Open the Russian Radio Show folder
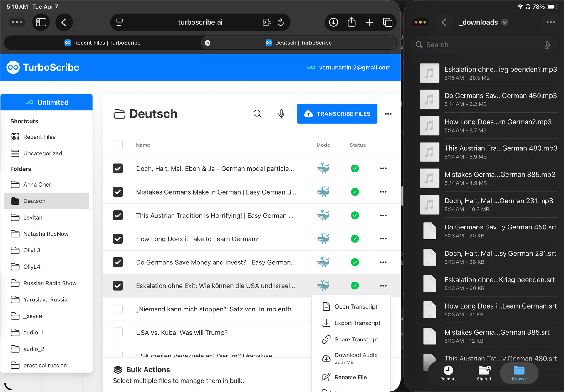 tap(50, 283)
